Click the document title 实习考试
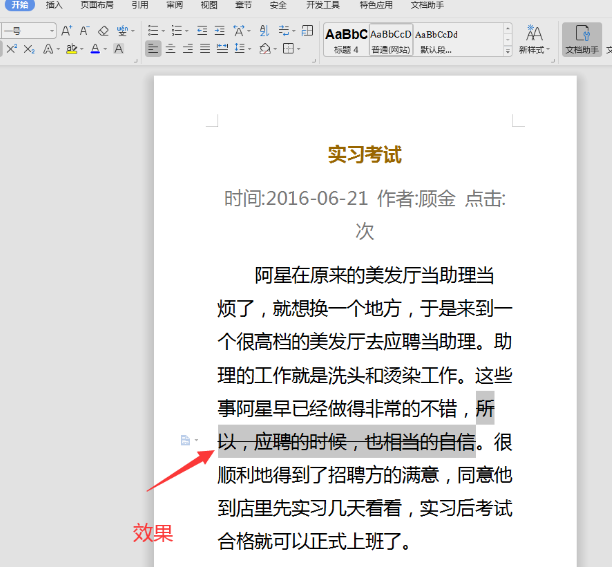 [x=365, y=154]
